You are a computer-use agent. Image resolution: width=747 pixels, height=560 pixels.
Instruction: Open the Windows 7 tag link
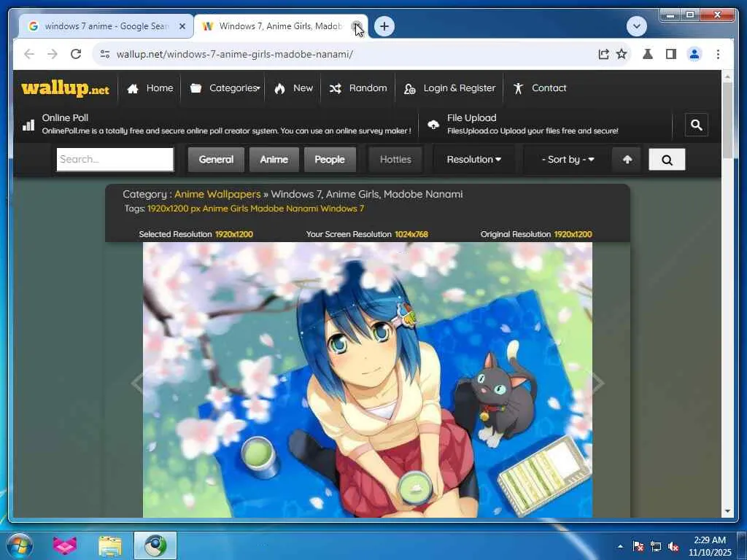tap(342, 209)
